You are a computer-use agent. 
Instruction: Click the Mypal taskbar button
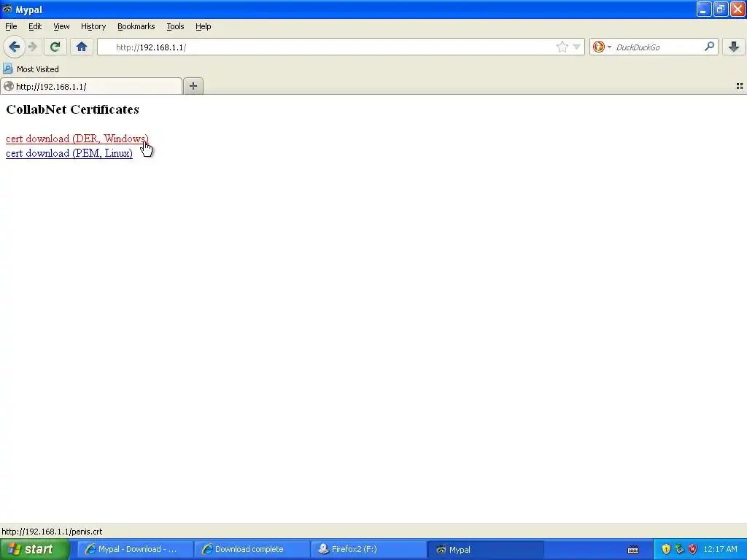tap(485, 549)
